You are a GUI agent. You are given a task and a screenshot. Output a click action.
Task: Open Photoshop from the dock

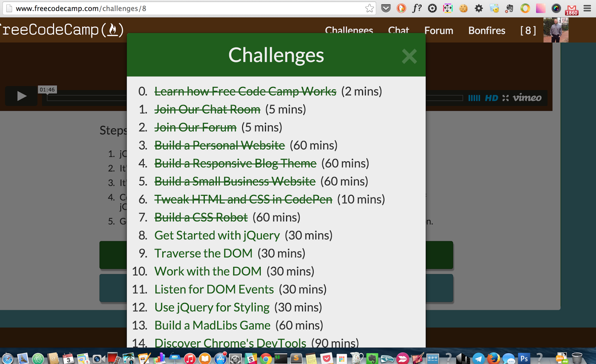524,359
